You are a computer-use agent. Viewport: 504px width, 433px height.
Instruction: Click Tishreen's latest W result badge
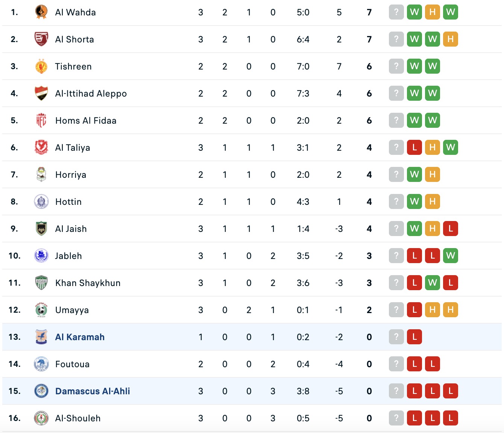(432, 66)
